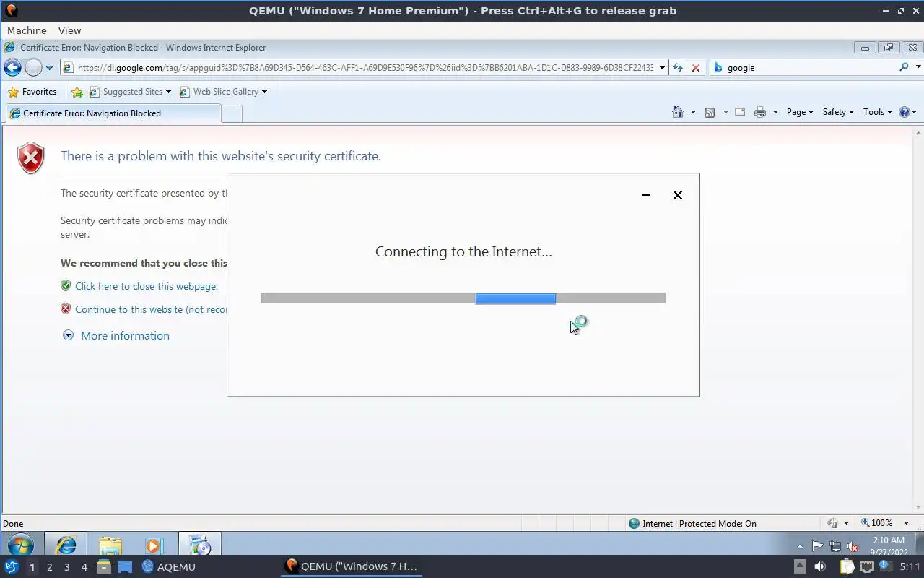Image resolution: width=924 pixels, height=578 pixels.
Task: Open Windows Media Player taskbar icon
Action: pyautogui.click(x=154, y=545)
